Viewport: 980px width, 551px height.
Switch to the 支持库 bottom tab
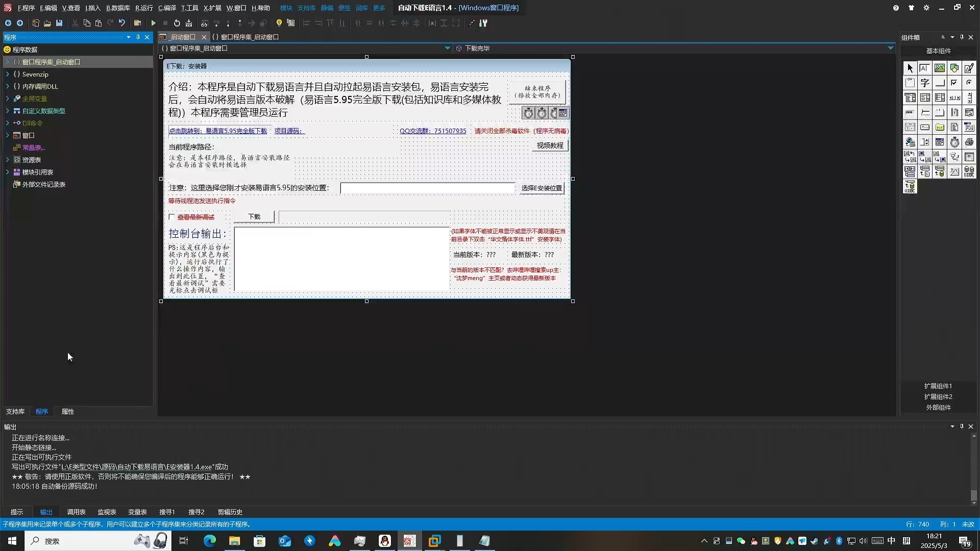click(x=15, y=411)
